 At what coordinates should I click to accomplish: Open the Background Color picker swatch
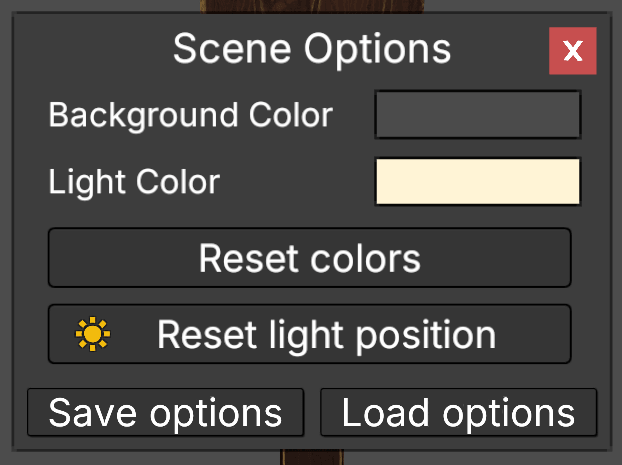[477, 114]
